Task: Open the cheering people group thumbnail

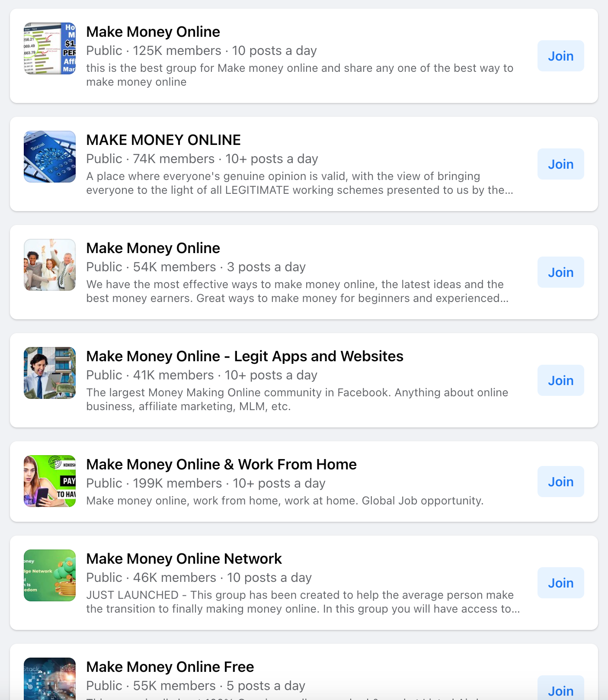Action: click(50, 265)
